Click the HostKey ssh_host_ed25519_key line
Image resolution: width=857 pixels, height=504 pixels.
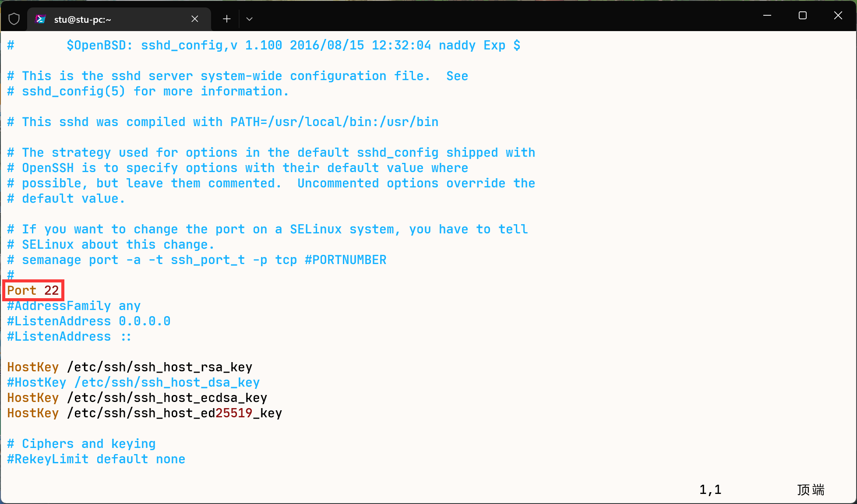click(144, 413)
